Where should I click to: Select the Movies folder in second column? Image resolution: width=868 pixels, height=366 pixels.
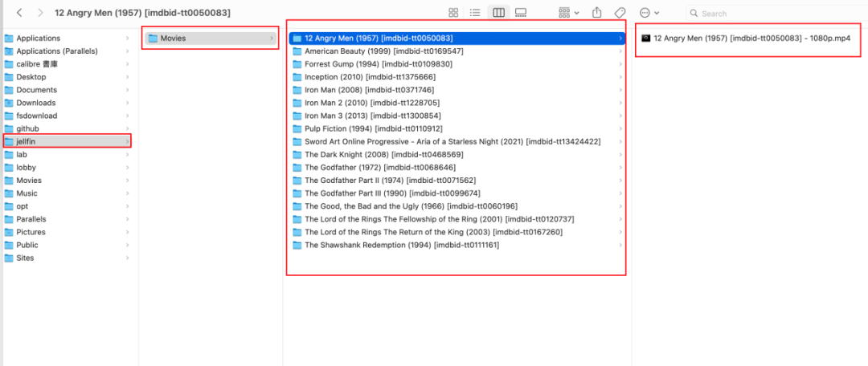211,39
